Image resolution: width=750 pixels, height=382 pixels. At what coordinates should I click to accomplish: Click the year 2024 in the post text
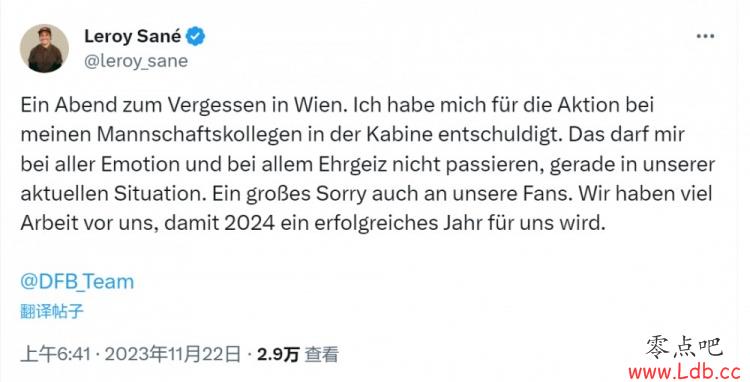250,223
